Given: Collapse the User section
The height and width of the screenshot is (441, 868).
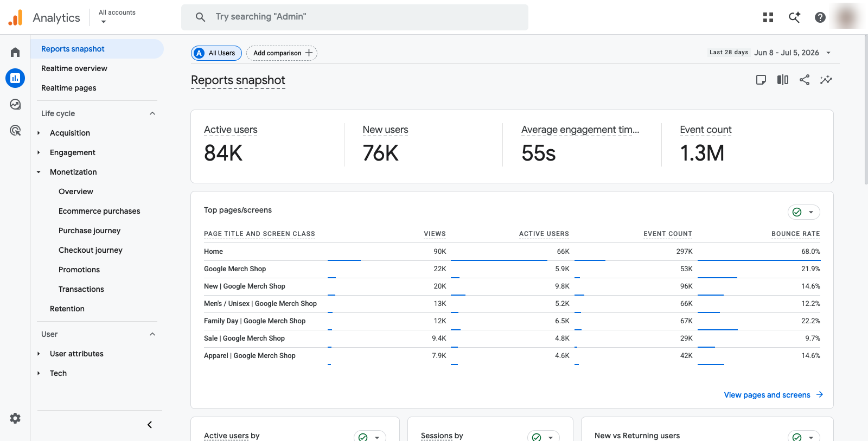Looking at the screenshot, I should point(152,334).
